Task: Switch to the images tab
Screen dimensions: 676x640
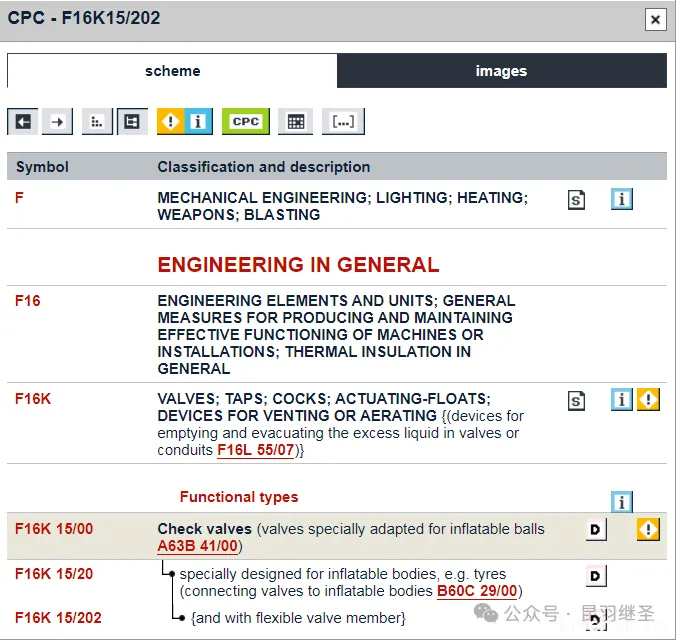Action: (x=501, y=71)
